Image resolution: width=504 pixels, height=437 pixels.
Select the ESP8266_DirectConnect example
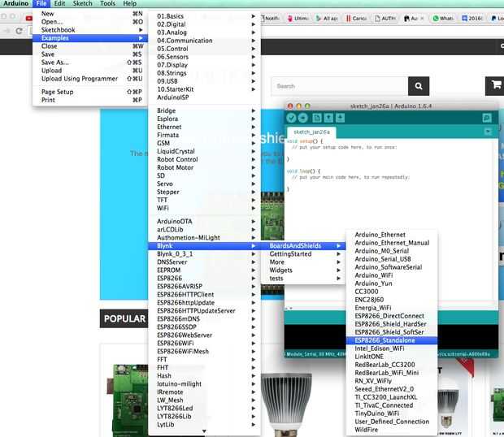(x=392, y=316)
